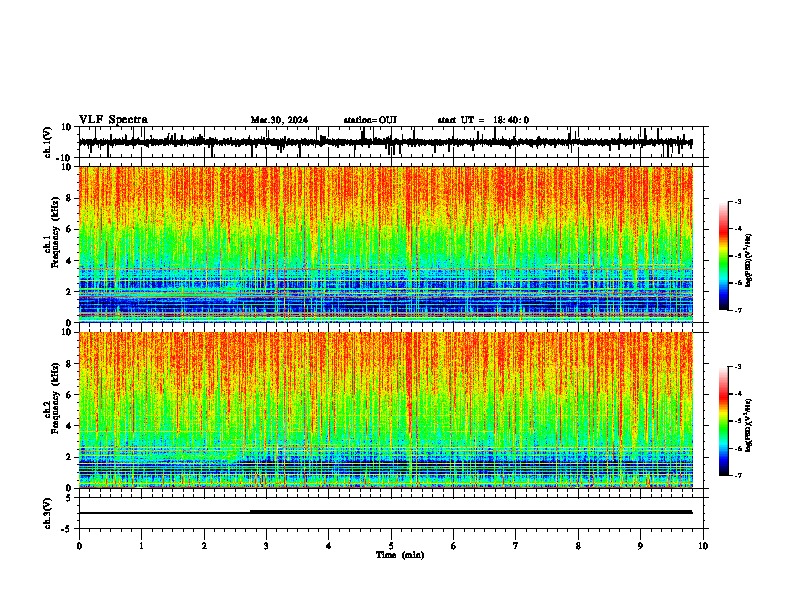Image resolution: width=792 pixels, height=612 pixels.
Task: Click the time axis tick label '2'
Action: click(204, 546)
